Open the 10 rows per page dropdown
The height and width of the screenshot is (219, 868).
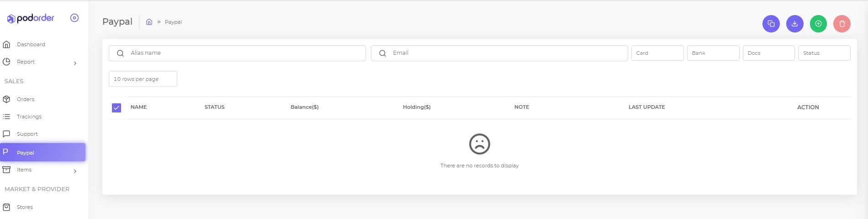143,79
